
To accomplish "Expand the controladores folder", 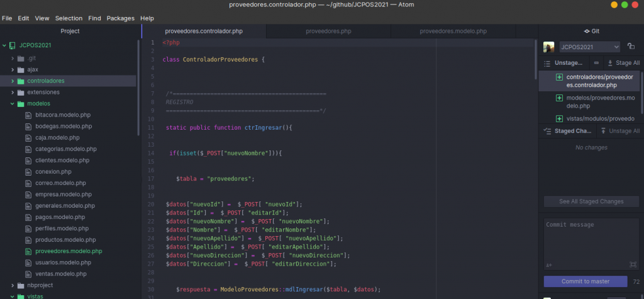I will click(x=13, y=81).
